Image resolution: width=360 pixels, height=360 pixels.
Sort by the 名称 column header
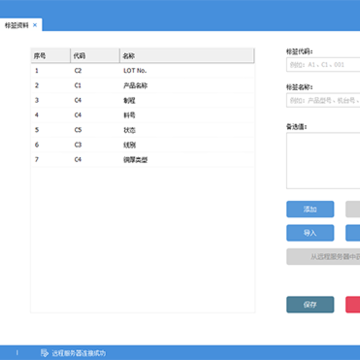[187, 56]
